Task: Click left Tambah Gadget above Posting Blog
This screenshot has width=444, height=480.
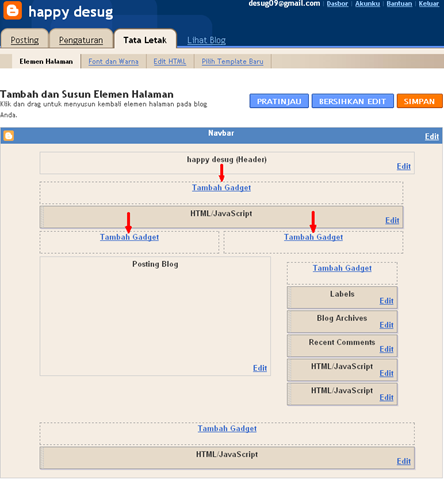Action: [x=129, y=237]
